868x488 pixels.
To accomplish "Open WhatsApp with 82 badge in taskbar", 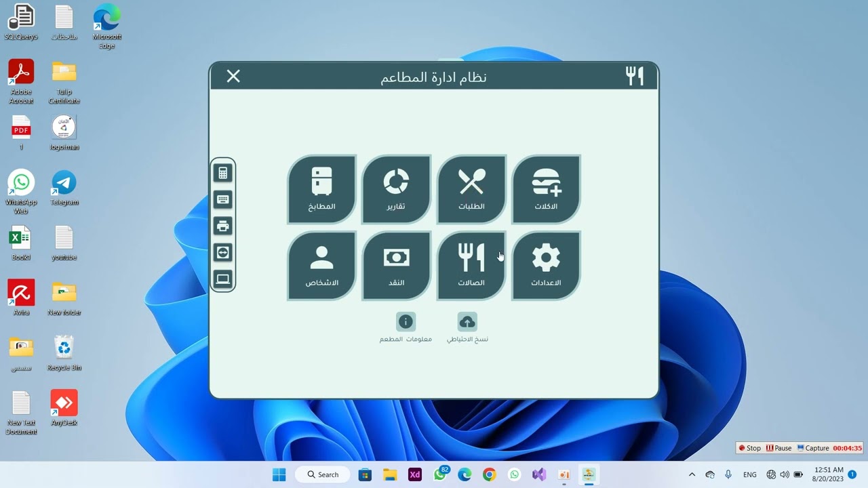I will (440, 474).
